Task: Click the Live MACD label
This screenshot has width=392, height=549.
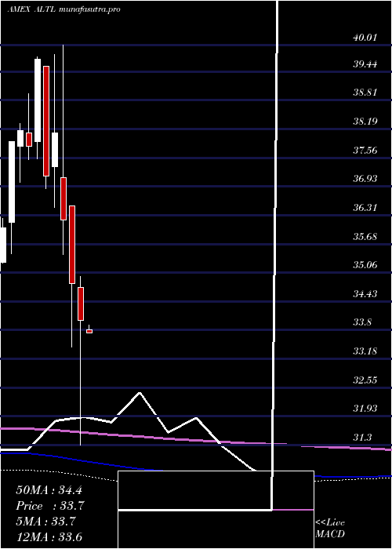Action: (330, 528)
